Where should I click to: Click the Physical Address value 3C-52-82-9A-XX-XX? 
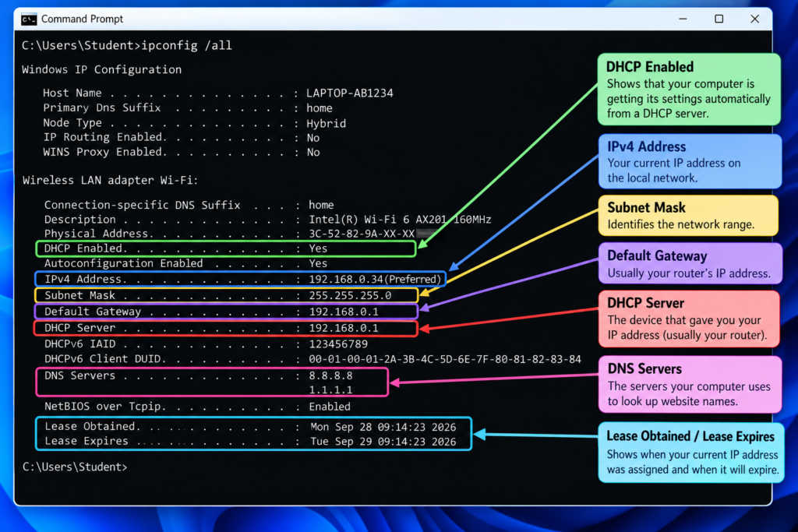pos(362,234)
